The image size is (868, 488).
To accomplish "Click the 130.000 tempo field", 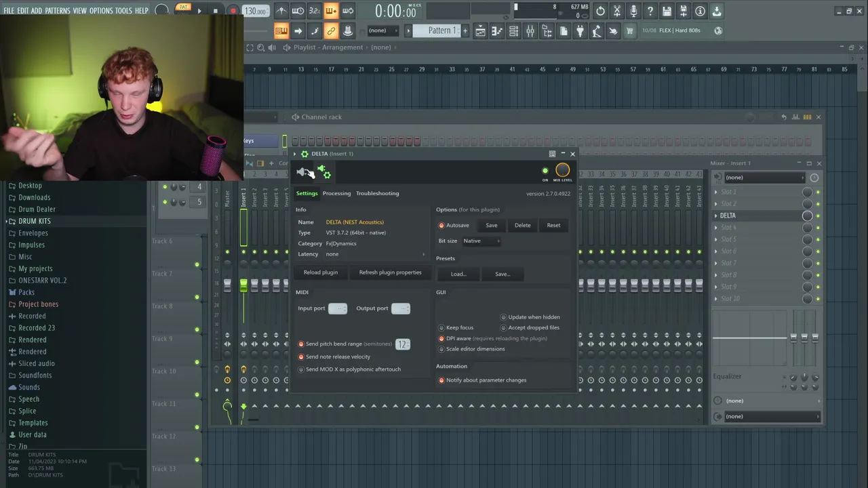I will point(255,12).
